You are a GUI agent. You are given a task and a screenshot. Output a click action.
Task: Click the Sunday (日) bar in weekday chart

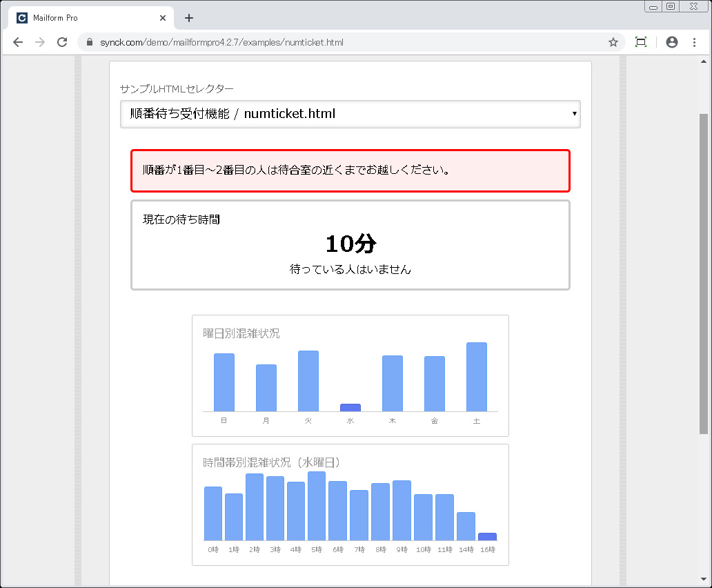pos(224,382)
